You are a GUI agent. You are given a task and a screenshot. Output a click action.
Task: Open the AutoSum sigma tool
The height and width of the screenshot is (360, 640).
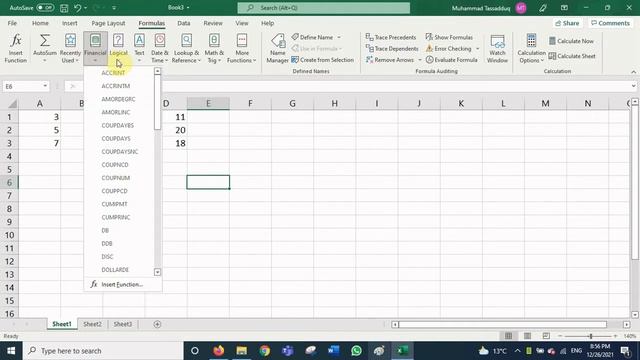(x=44, y=48)
